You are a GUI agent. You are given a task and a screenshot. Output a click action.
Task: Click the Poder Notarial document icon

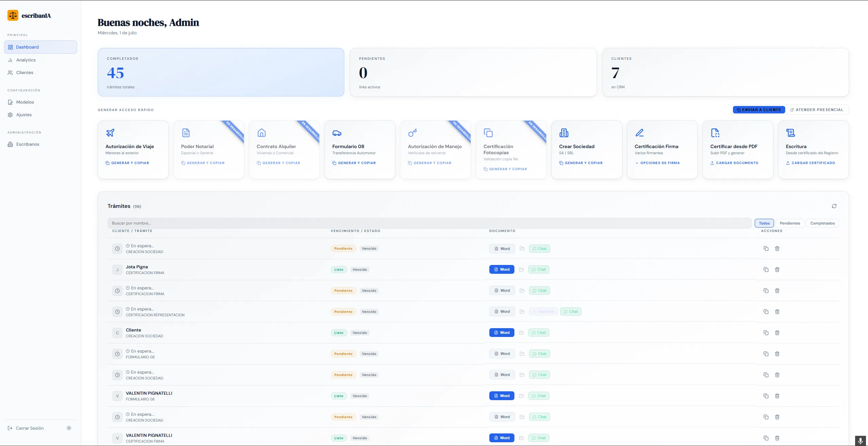[x=186, y=132]
